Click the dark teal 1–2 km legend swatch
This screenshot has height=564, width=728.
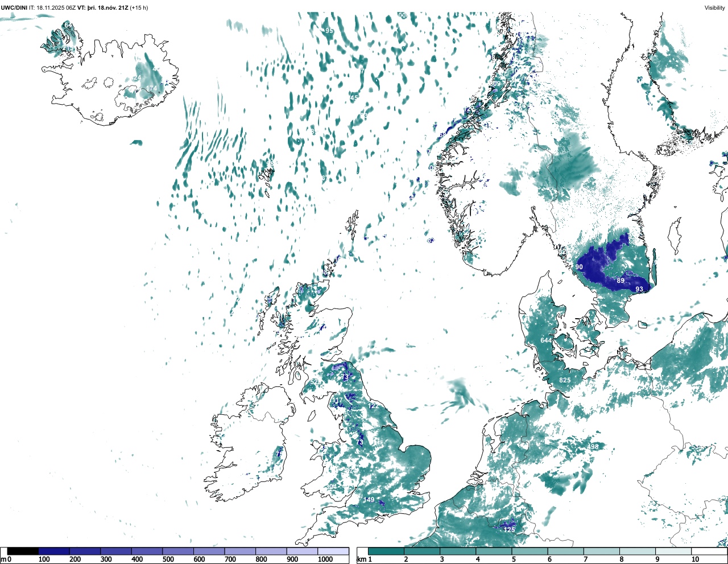[386, 551]
